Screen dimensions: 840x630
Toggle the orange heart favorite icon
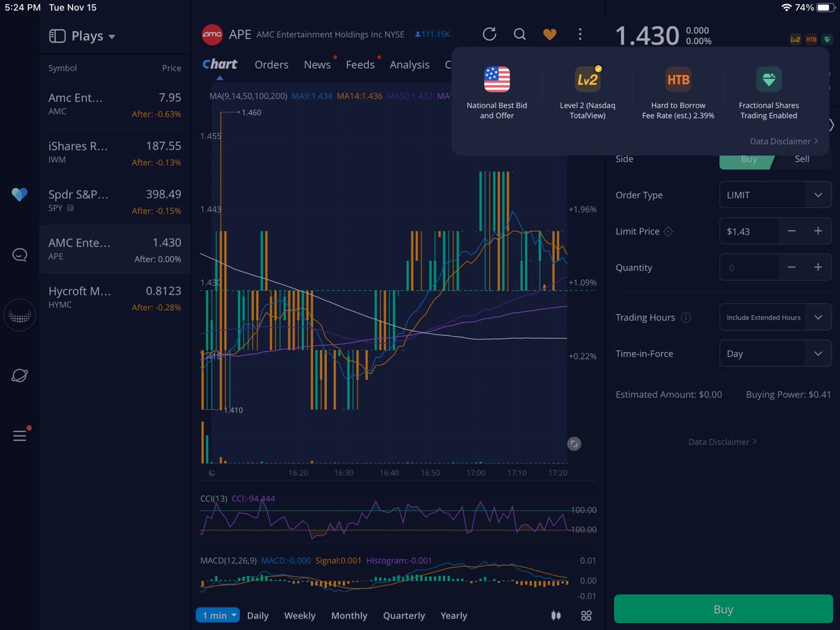pyautogui.click(x=549, y=34)
